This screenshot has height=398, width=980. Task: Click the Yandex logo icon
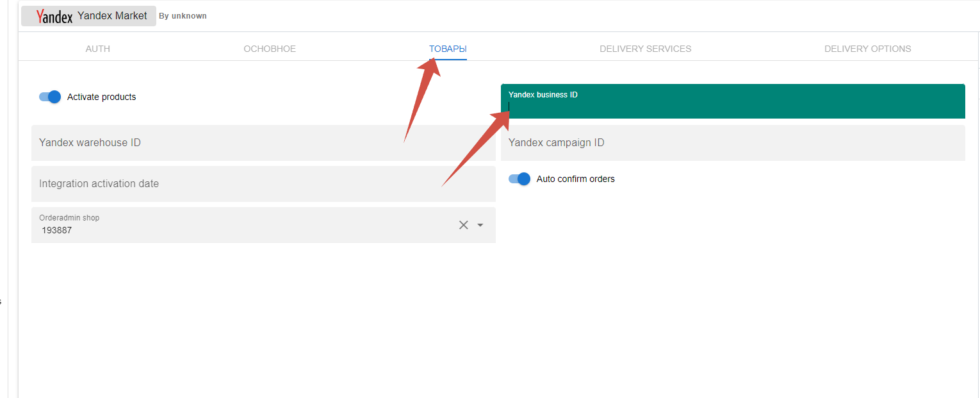(x=54, y=16)
